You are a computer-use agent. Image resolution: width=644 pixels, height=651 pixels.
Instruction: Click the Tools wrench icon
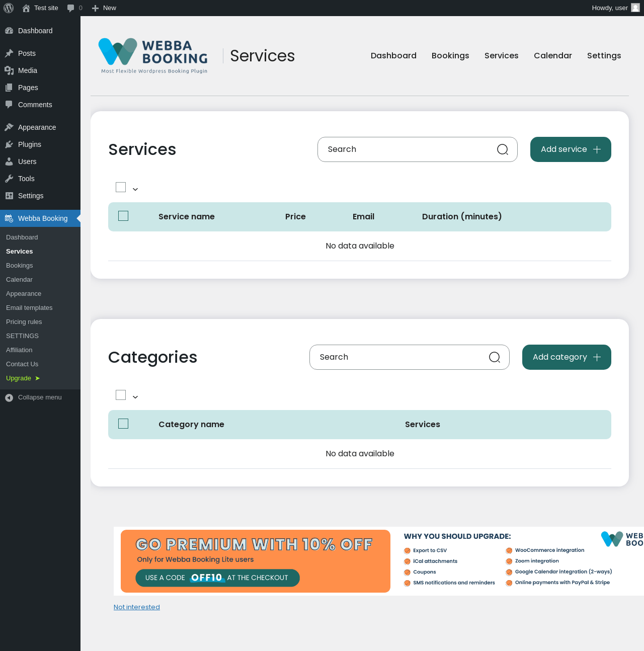coord(9,179)
